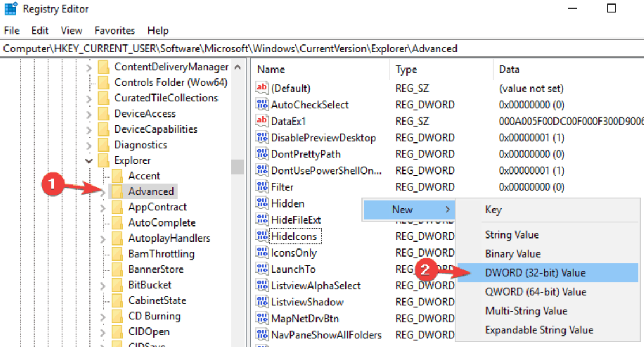Click the DeviceAccess folder icon
The width and height of the screenshot is (644, 347).
pos(104,114)
